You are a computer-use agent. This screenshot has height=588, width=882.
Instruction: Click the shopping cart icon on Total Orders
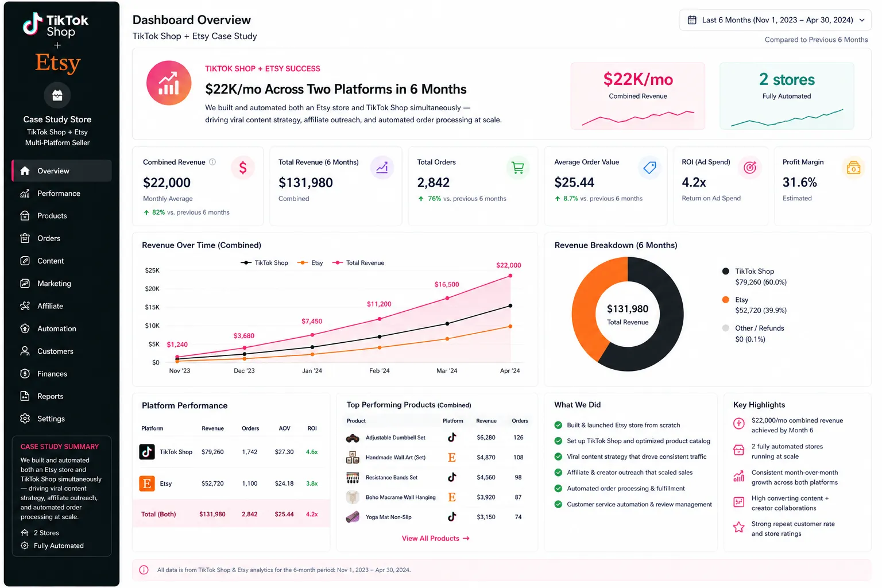pos(518,168)
